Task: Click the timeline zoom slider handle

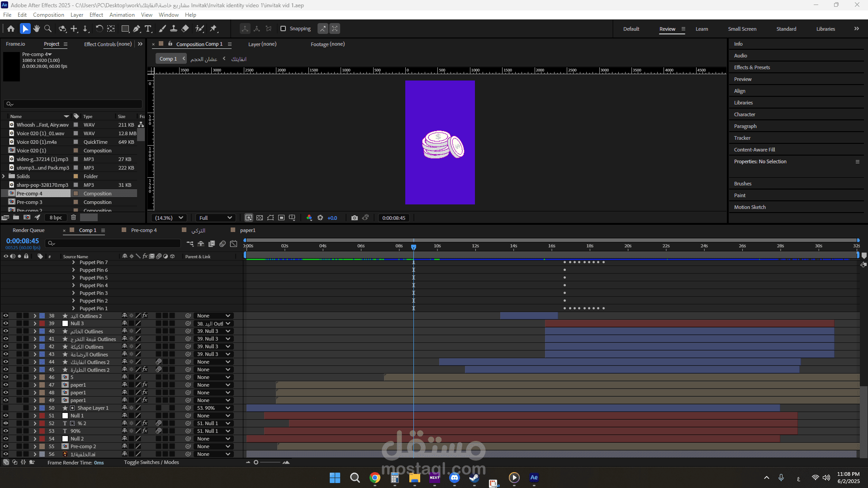Action: 256,462
